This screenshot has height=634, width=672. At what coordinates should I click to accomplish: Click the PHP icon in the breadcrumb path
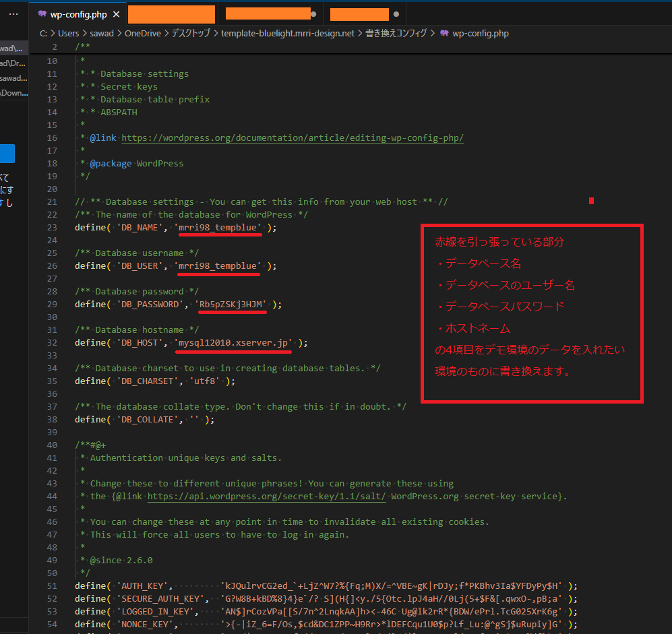(444, 33)
